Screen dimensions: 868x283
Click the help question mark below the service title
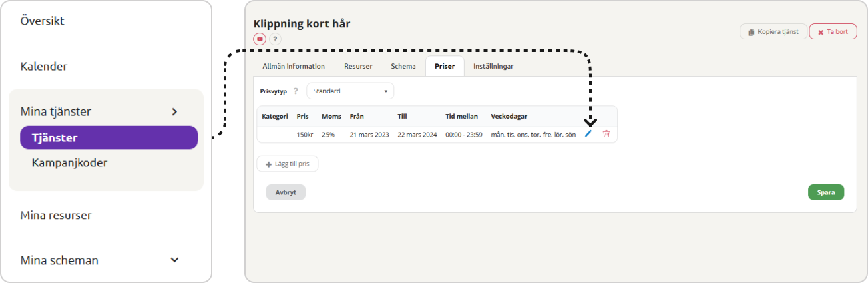coord(275,39)
